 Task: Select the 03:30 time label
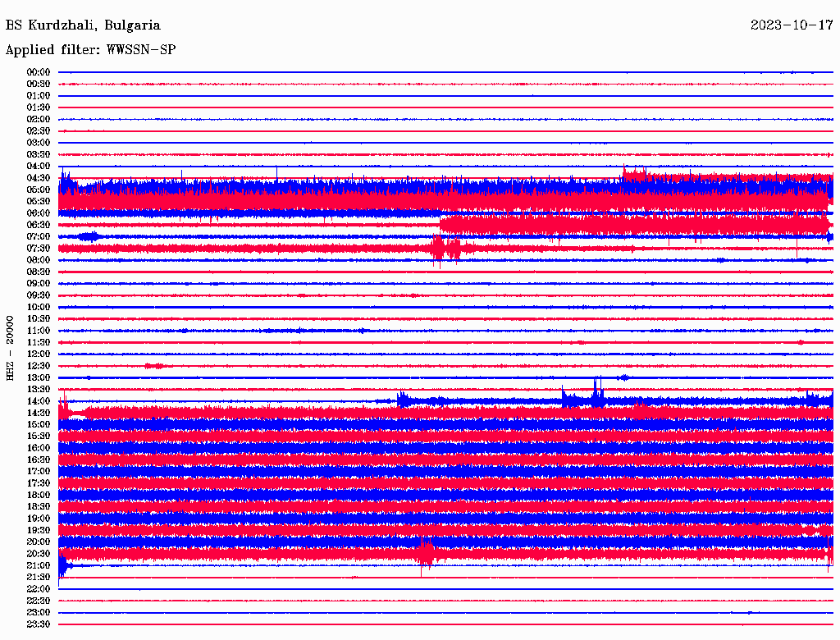38,154
